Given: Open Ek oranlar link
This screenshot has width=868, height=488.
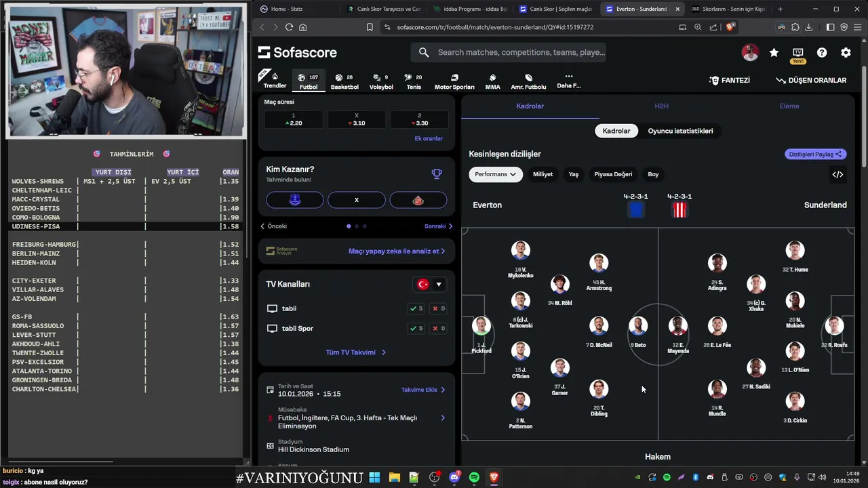Looking at the screenshot, I should (429, 138).
